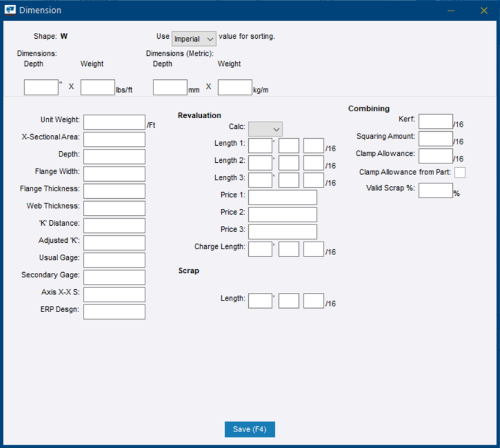Open the Imperial sorting value dropdown
The width and height of the screenshot is (500, 448).
point(194,38)
